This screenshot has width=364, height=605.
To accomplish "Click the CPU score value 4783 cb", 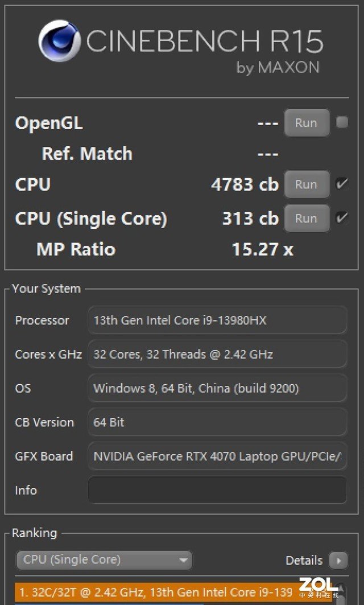I will (x=246, y=184).
